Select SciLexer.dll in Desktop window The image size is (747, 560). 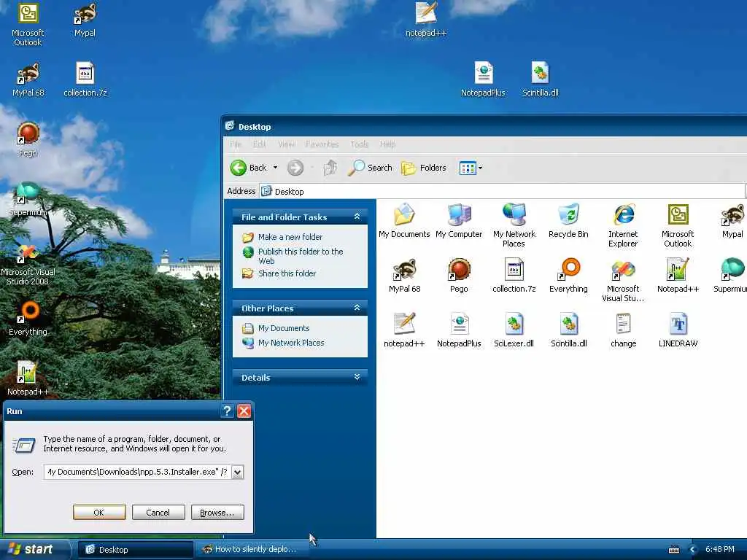click(x=514, y=330)
